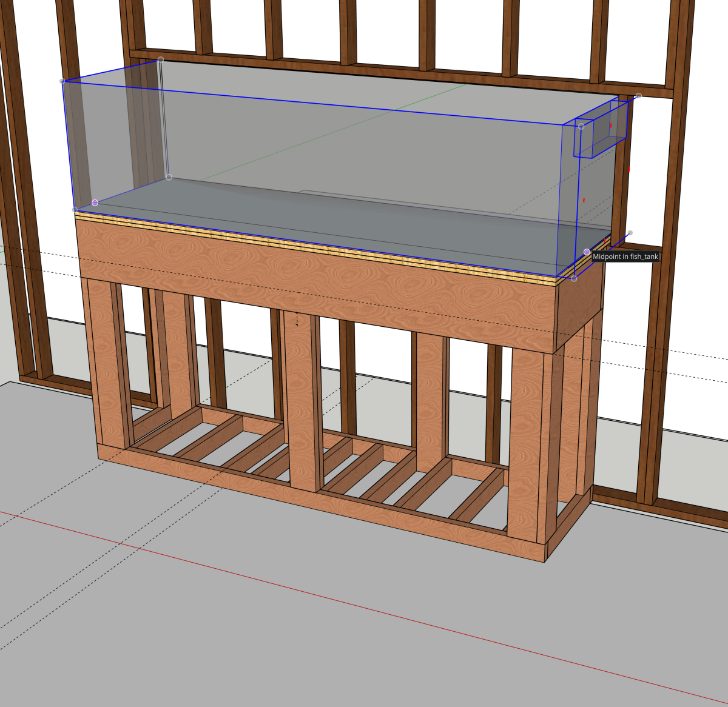Select the top-right rear corner grip near wall
The image size is (728, 707).
[639, 96]
